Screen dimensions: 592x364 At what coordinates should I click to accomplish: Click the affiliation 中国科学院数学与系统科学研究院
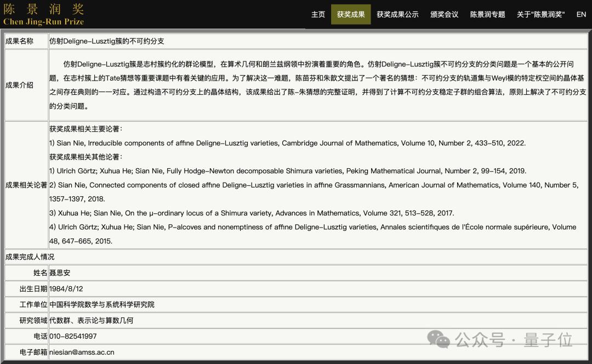(102, 304)
